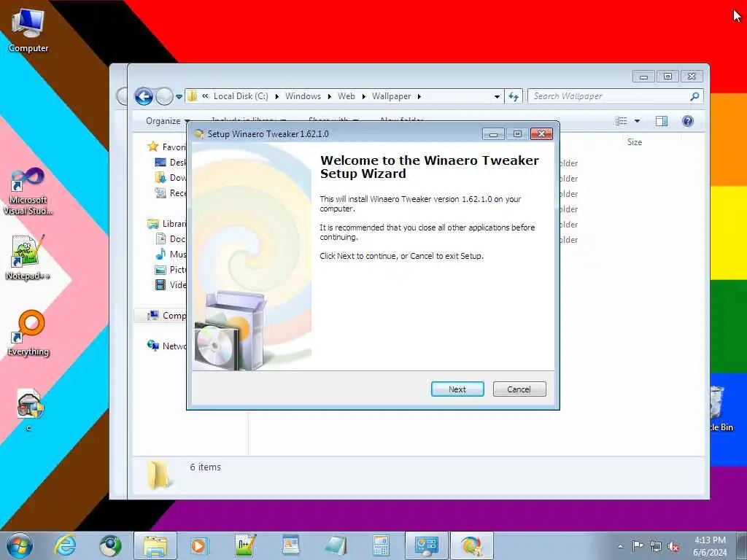Maximize the Setup Winaero Tweaker dialog
Image resolution: width=747 pixels, height=560 pixels.
[517, 134]
